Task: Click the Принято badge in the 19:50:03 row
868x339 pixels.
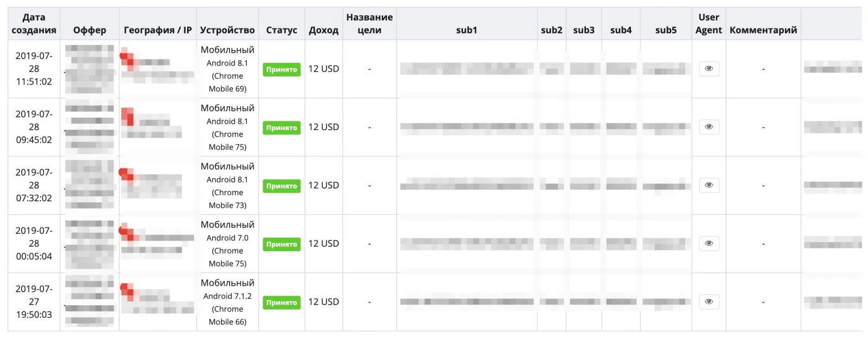Action: click(282, 303)
